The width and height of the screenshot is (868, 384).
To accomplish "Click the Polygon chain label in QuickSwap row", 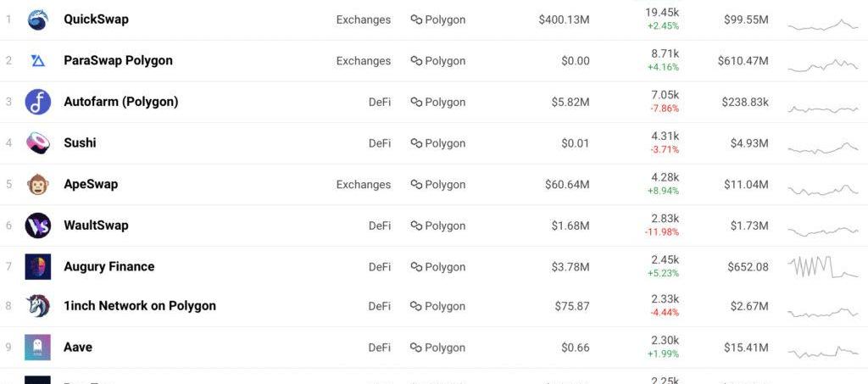I will coord(438,19).
